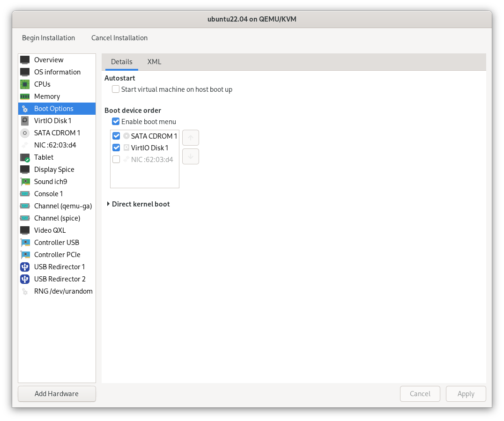
Task: Open the Sound ich9 entry
Action: 57,182
